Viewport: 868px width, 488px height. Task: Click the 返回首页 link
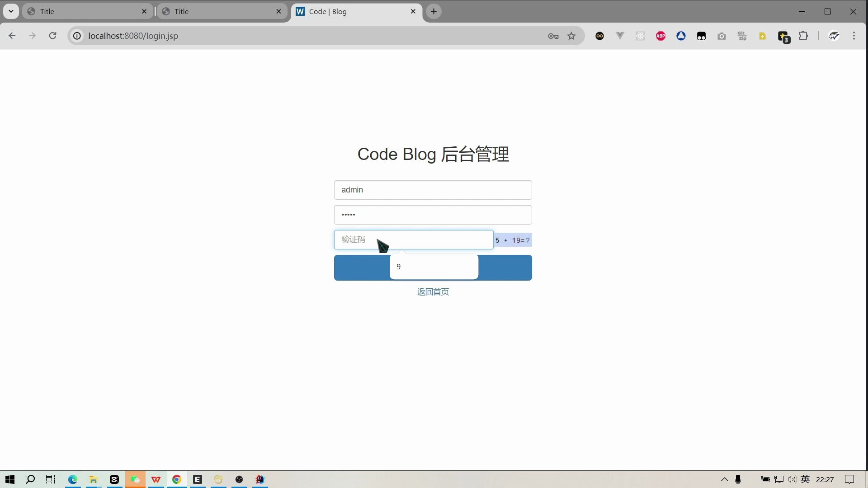tap(433, 292)
